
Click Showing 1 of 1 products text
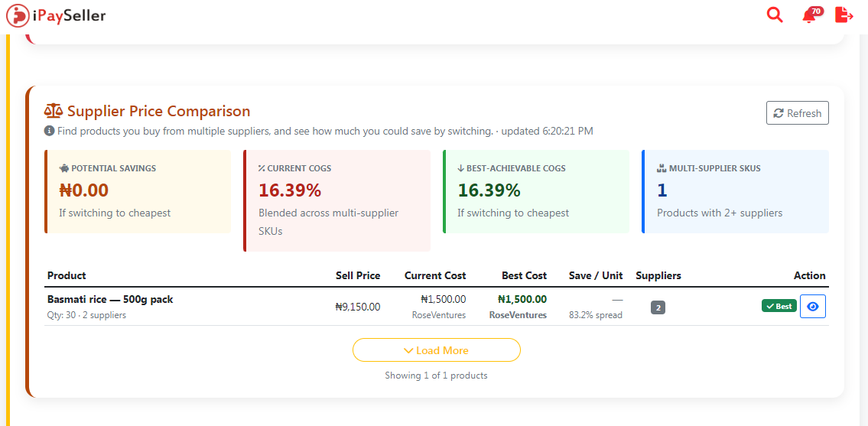[x=436, y=375]
